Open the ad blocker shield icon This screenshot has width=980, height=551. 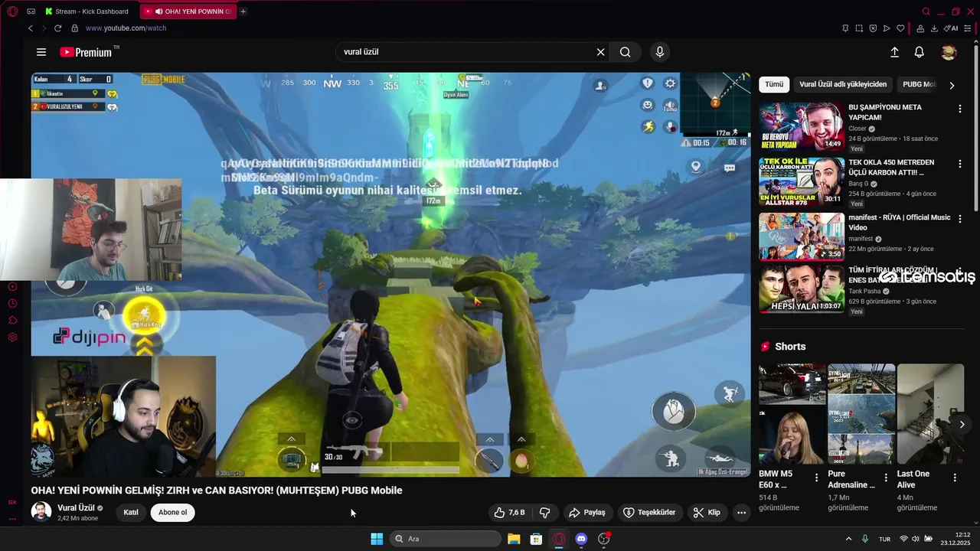873,28
